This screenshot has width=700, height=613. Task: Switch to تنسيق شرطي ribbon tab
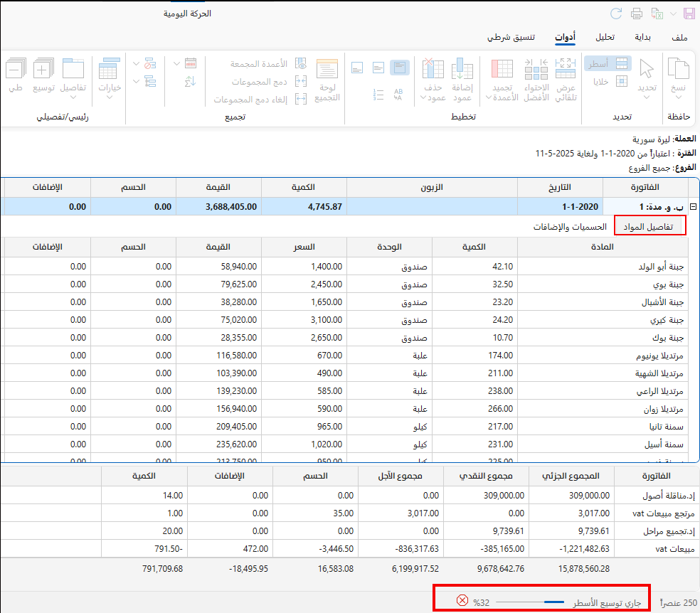point(511,37)
